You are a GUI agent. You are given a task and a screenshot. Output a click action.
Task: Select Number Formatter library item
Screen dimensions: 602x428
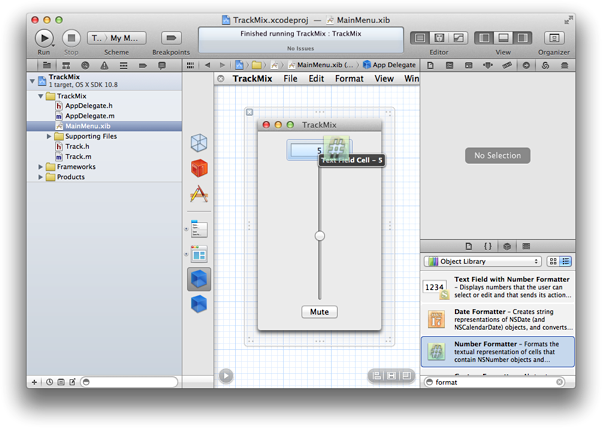click(498, 352)
